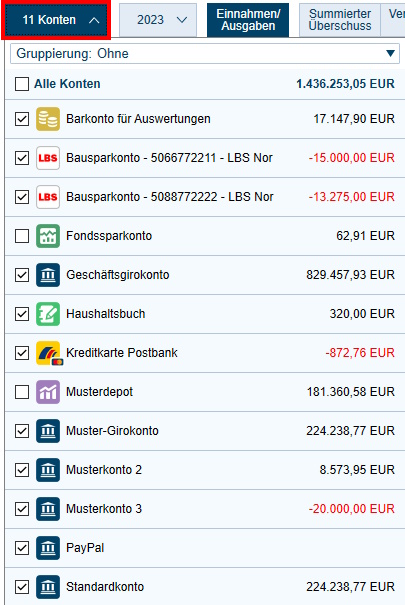
Task: Uncheck the Musterkonto 3 checkbox
Action: point(22,509)
